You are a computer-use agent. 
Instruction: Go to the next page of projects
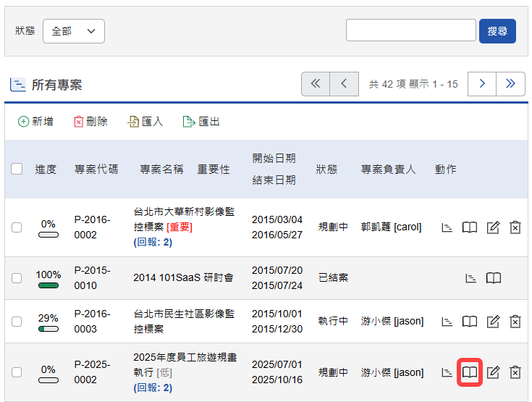pyautogui.click(x=481, y=84)
